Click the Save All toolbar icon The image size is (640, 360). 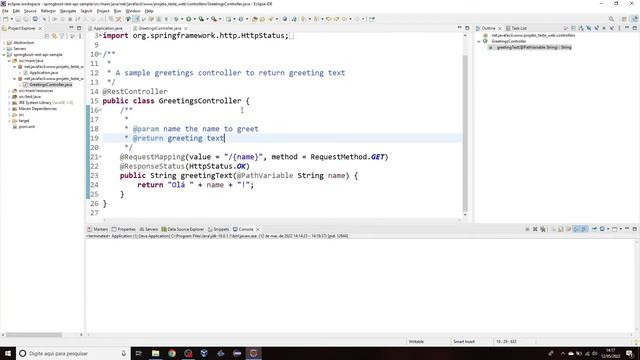25,19
